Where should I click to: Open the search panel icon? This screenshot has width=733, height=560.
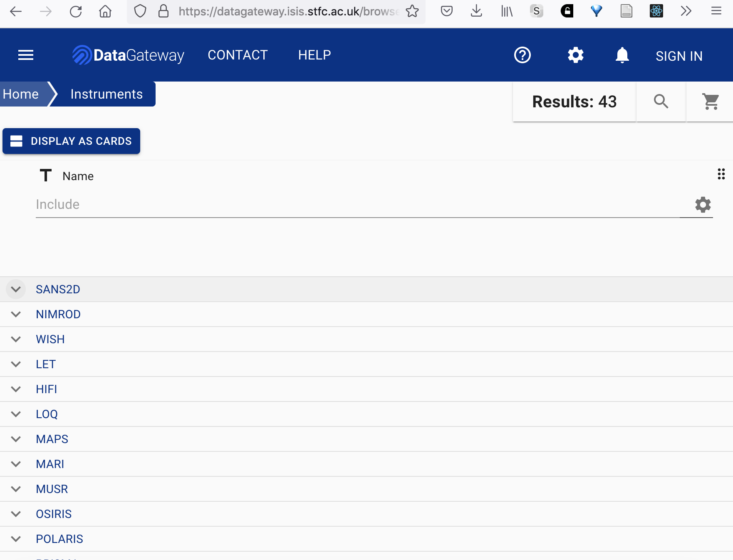coord(661,101)
